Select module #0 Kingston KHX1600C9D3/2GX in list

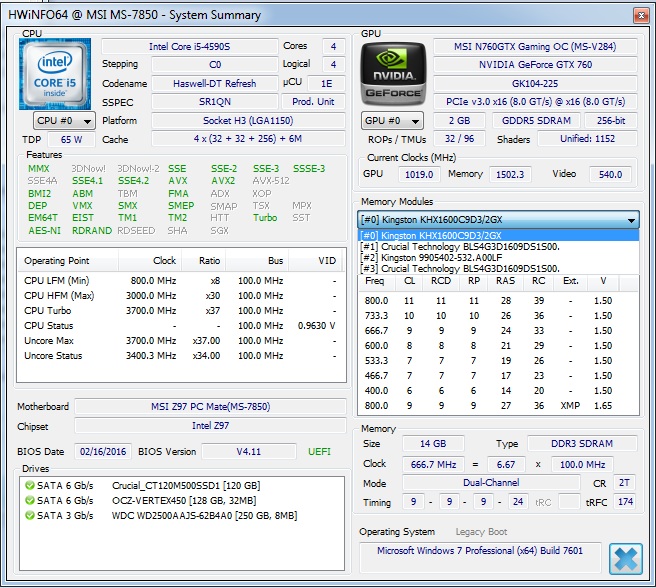pos(498,235)
